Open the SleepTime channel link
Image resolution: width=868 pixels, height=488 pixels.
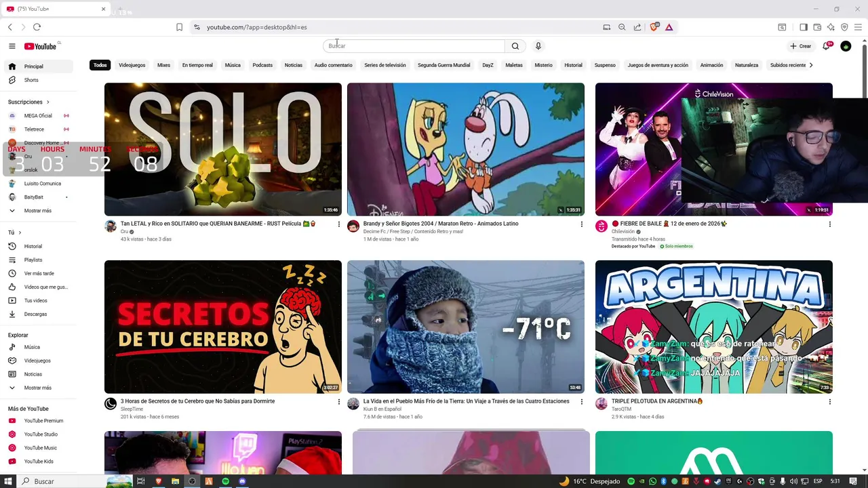click(132, 409)
